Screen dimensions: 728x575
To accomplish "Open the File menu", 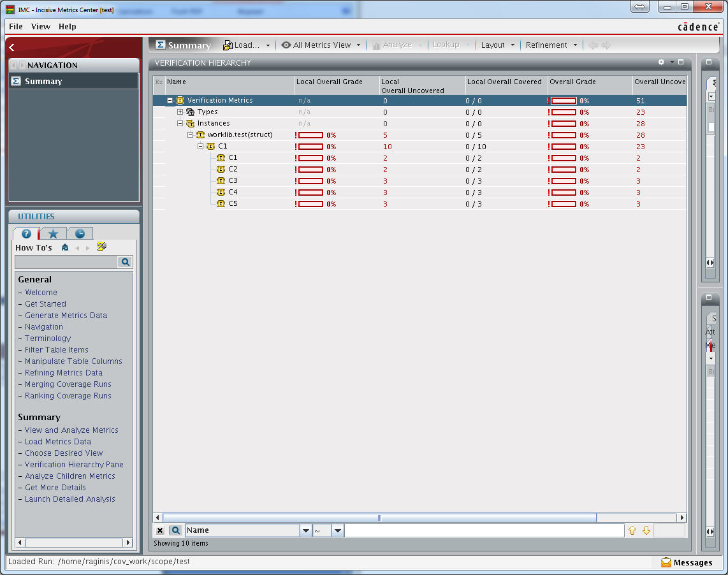I will 16,27.
